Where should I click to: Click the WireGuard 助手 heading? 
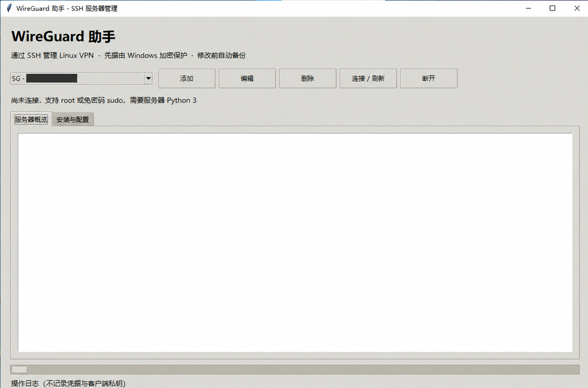pos(63,37)
